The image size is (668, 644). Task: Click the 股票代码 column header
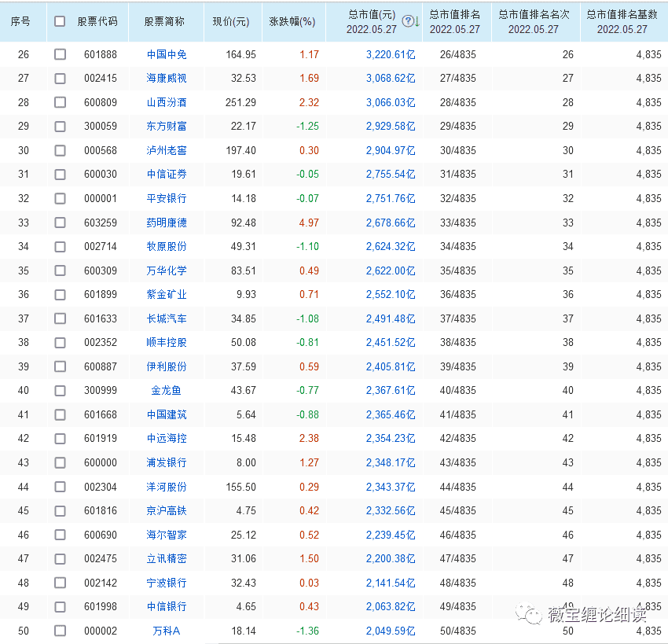tap(97, 21)
